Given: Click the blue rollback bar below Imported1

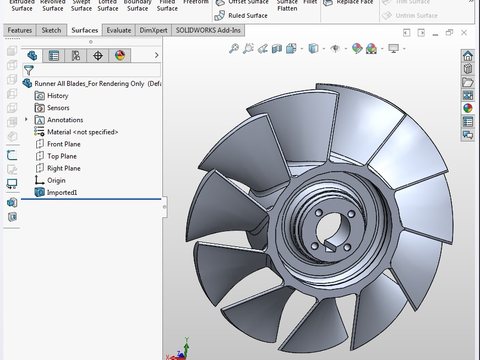Looking at the screenshot, I should click(91, 199).
